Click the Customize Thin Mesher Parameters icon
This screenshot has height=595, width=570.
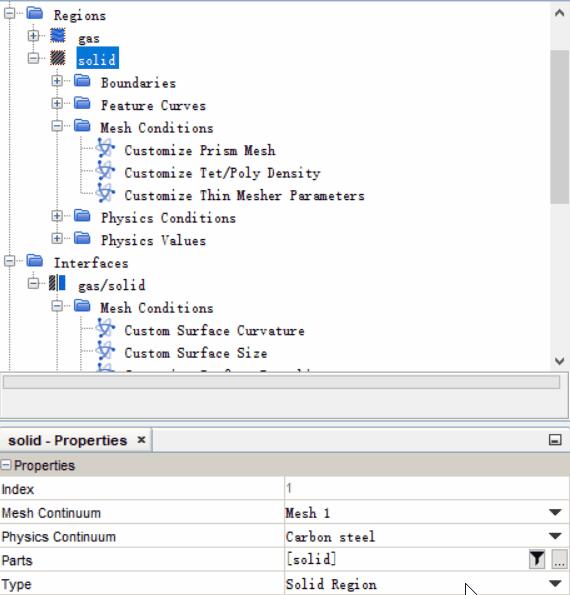click(x=105, y=193)
